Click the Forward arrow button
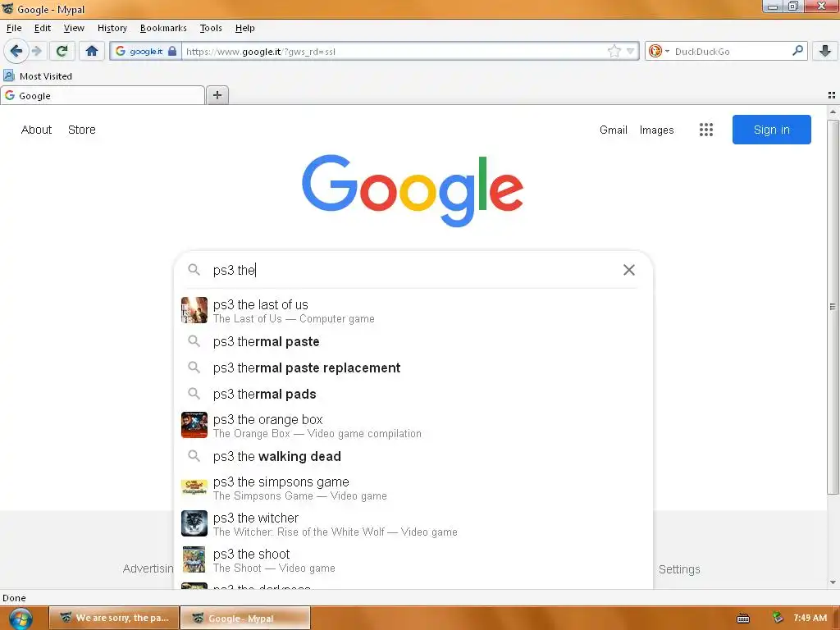This screenshot has width=840, height=630. 36,52
